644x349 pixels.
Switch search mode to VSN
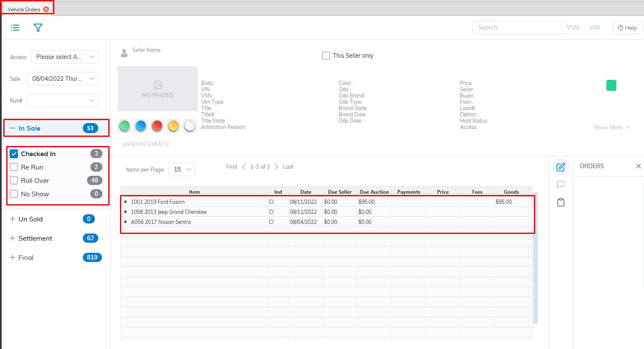pos(572,28)
